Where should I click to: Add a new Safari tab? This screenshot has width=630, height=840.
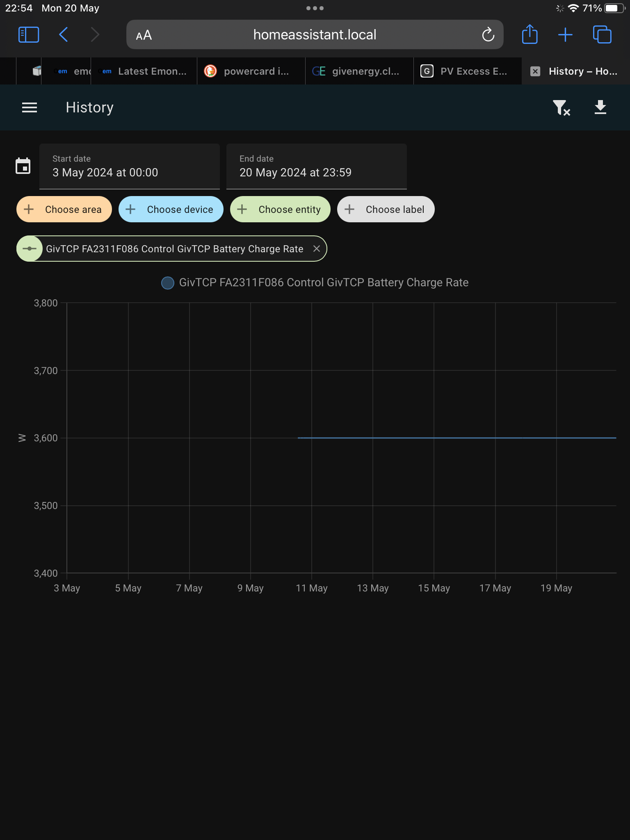click(x=565, y=35)
